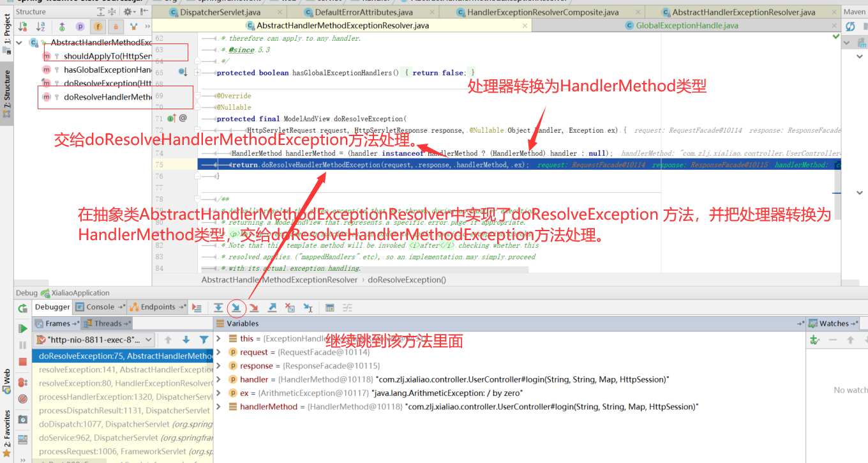Toggle Sort Alphabetically in Structure

pyautogui.click(x=40, y=26)
